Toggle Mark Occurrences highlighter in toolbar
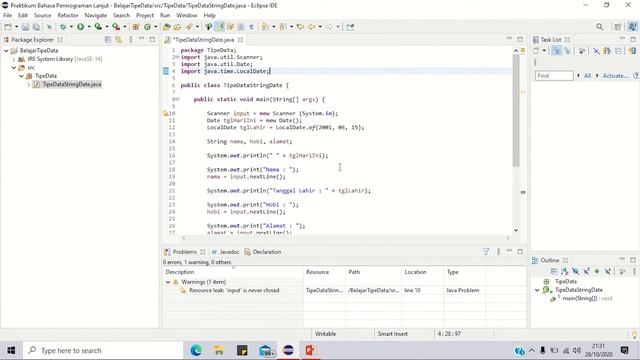 click(220, 27)
